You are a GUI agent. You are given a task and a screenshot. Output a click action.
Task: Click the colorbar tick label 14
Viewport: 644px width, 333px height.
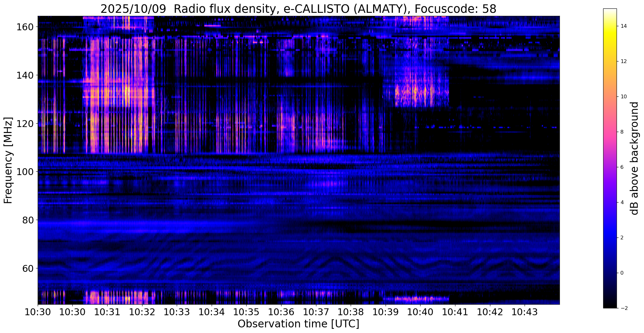coord(624,26)
